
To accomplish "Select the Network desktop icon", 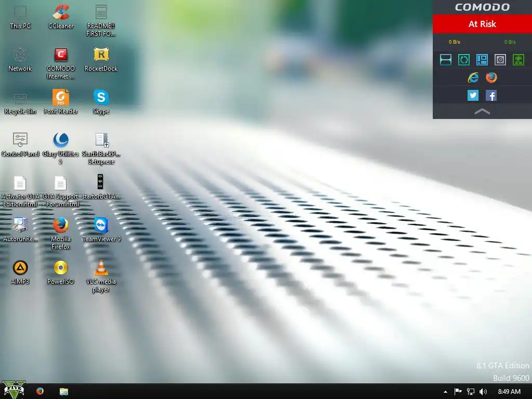I will pos(20,60).
